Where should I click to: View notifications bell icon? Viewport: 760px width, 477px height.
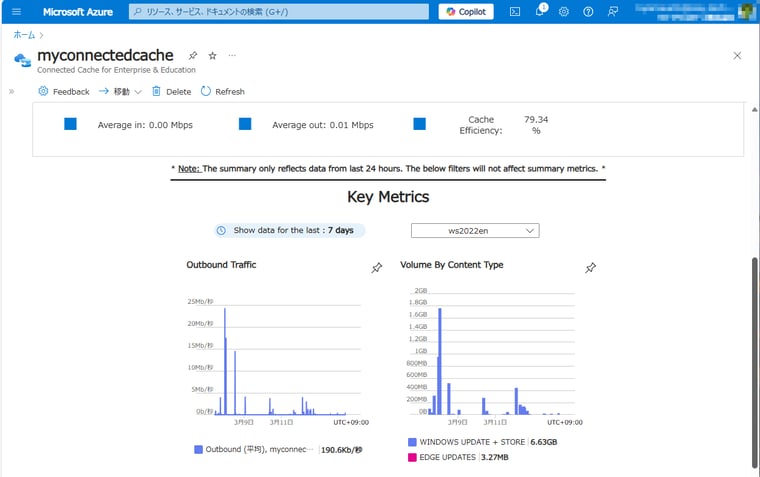pos(540,11)
